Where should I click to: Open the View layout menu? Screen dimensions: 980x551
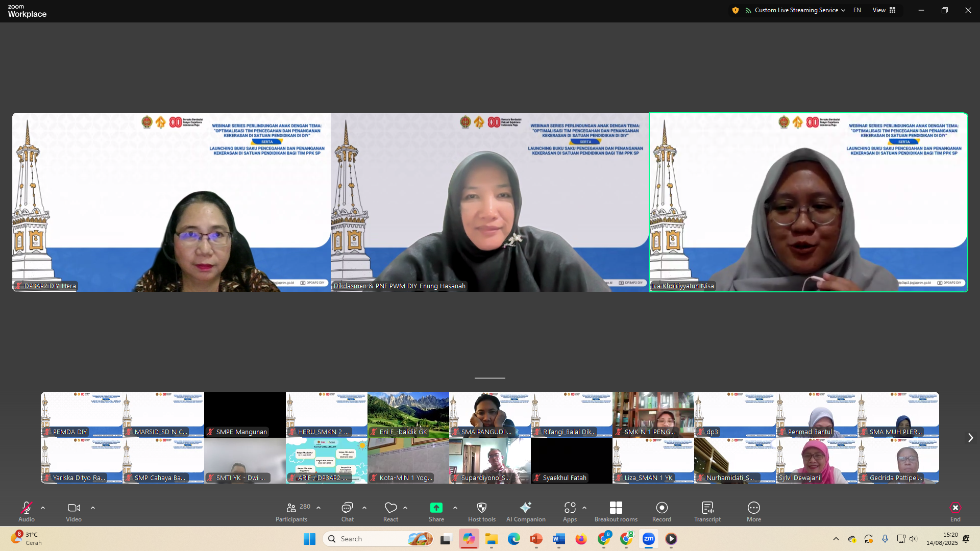[x=884, y=10]
